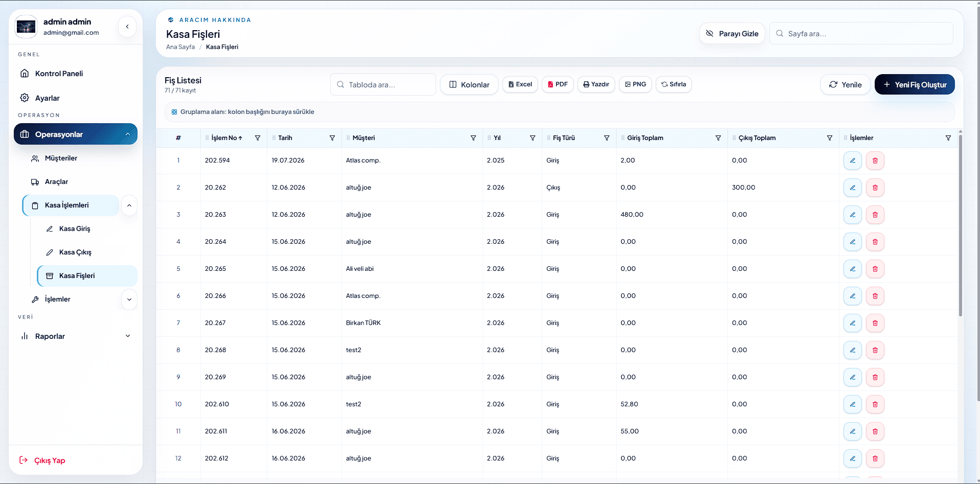
Task: Click the filter icon on Tarih column
Action: tap(332, 138)
